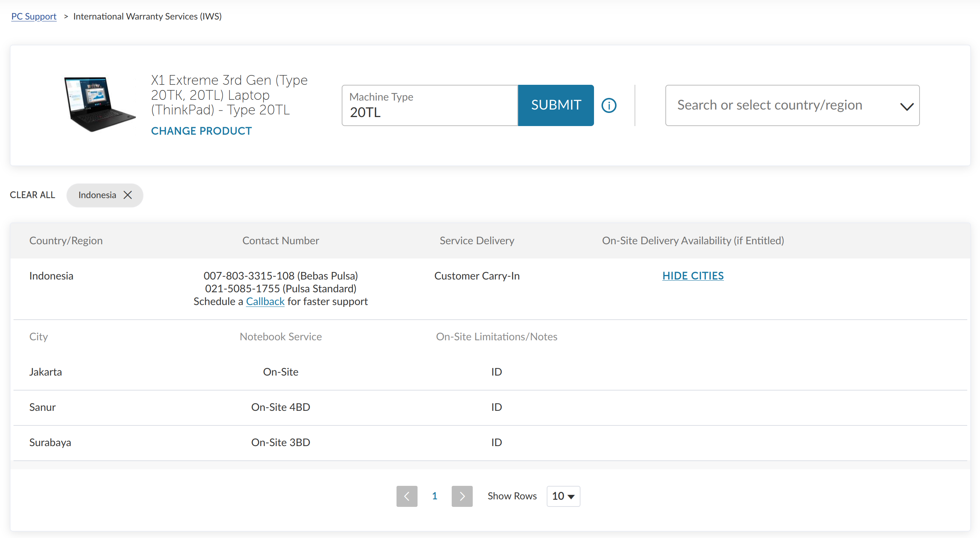Screen dimensions: 980x538
Task: Click the Notebook Service column header
Action: coord(281,337)
